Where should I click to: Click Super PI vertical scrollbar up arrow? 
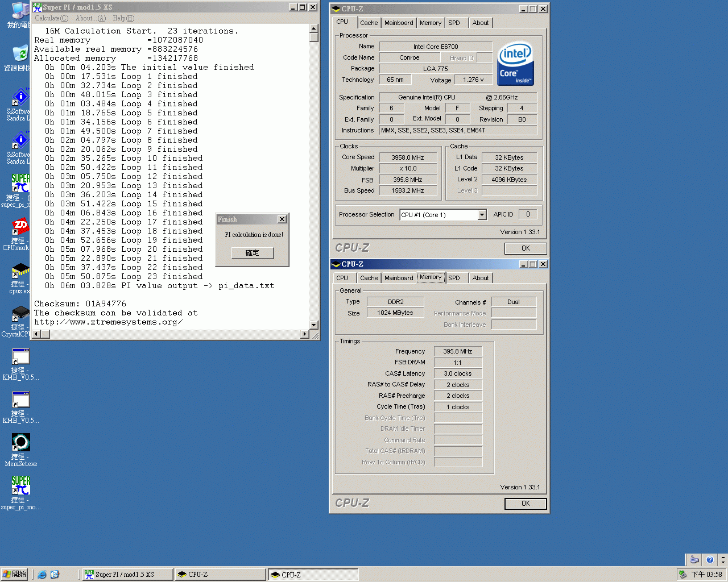[313, 28]
